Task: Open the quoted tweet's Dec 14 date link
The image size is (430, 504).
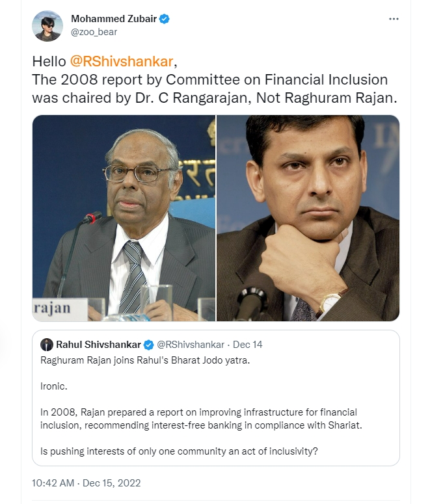Action: click(x=248, y=344)
